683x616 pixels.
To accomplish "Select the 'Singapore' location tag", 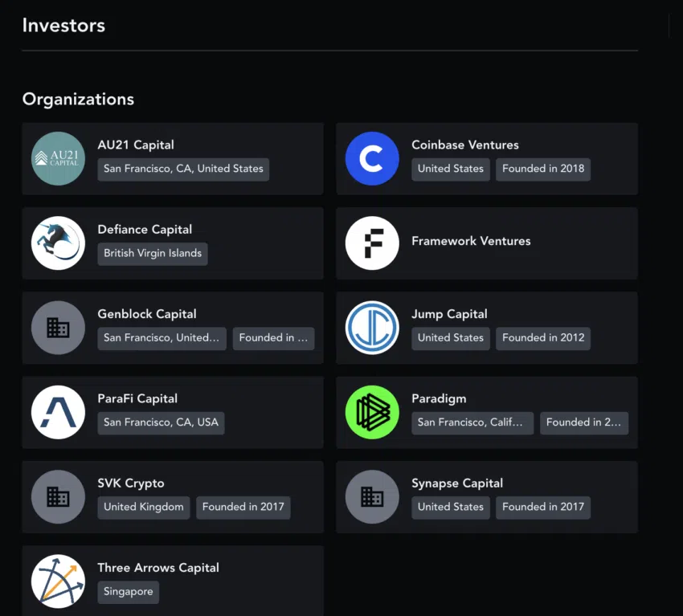I will [x=128, y=592].
